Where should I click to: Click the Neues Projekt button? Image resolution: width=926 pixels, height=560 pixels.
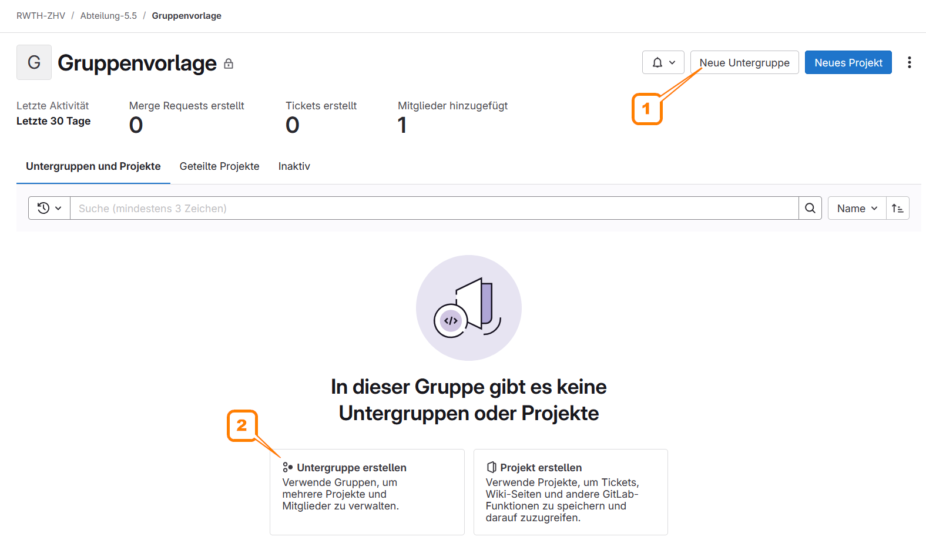848,62
